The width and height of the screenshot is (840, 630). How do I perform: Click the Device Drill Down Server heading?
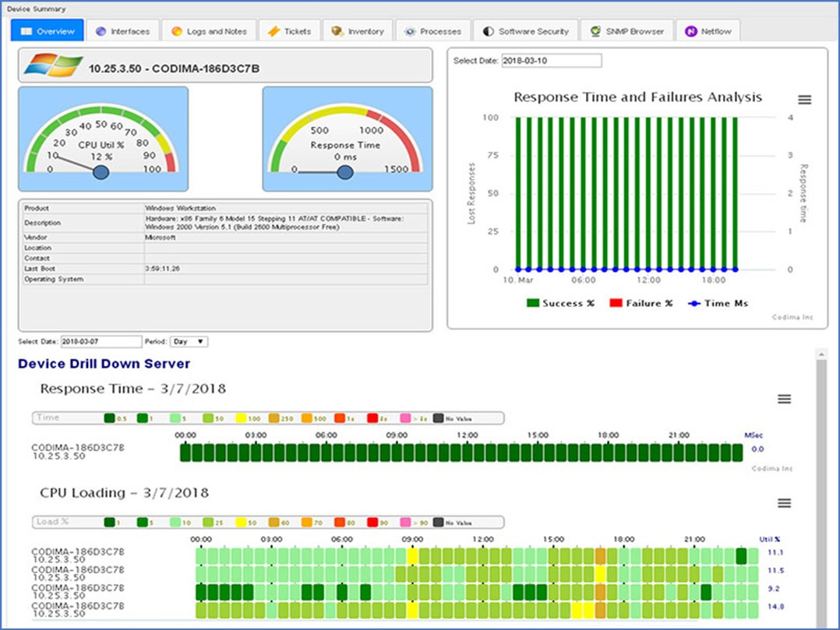pyautogui.click(x=104, y=364)
